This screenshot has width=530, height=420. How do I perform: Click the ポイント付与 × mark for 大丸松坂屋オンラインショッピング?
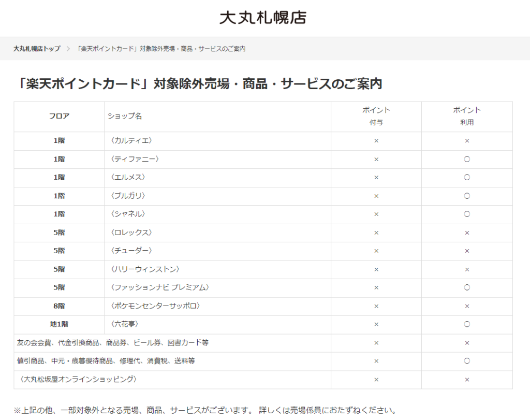point(376,380)
